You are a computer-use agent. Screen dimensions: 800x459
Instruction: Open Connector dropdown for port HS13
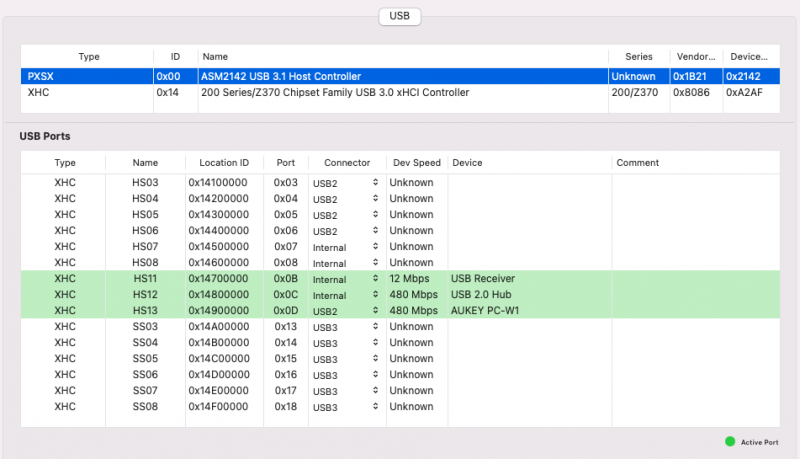click(346, 311)
